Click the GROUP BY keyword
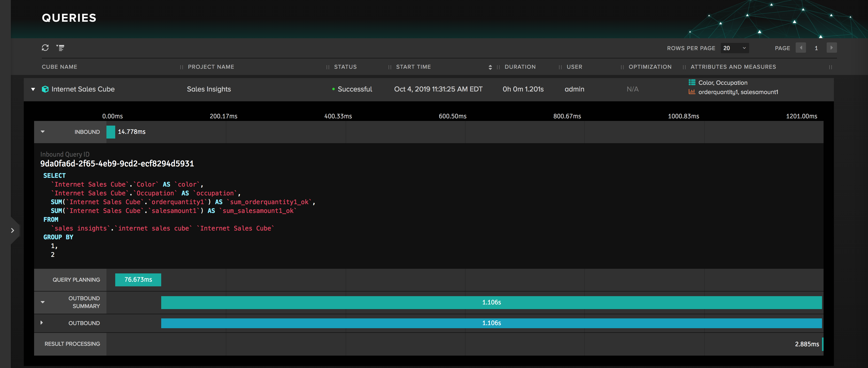This screenshot has height=368, width=868. coord(58,237)
